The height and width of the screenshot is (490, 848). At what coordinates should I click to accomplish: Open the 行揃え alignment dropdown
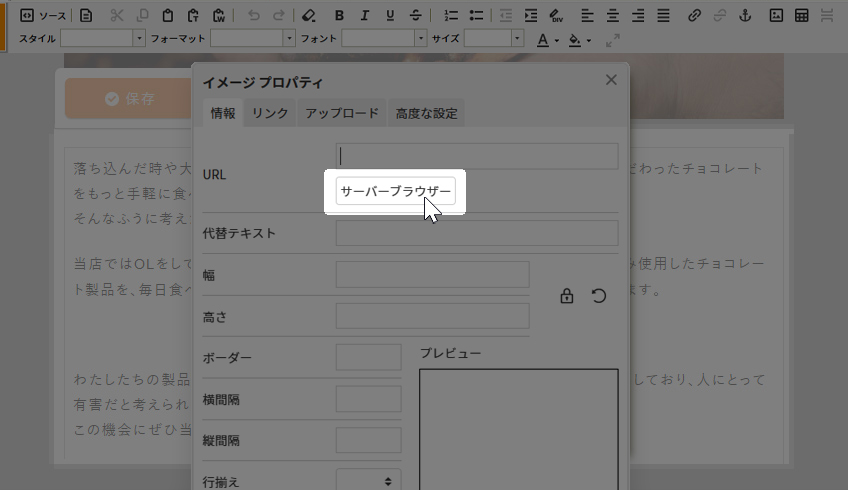coord(368,481)
